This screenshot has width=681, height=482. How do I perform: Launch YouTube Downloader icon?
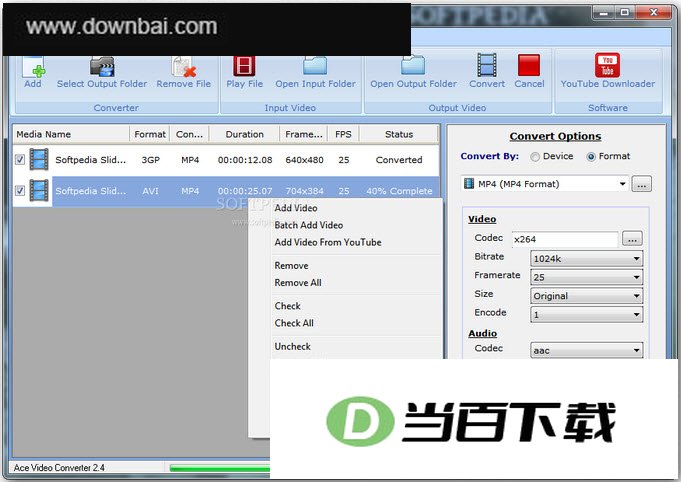click(607, 65)
